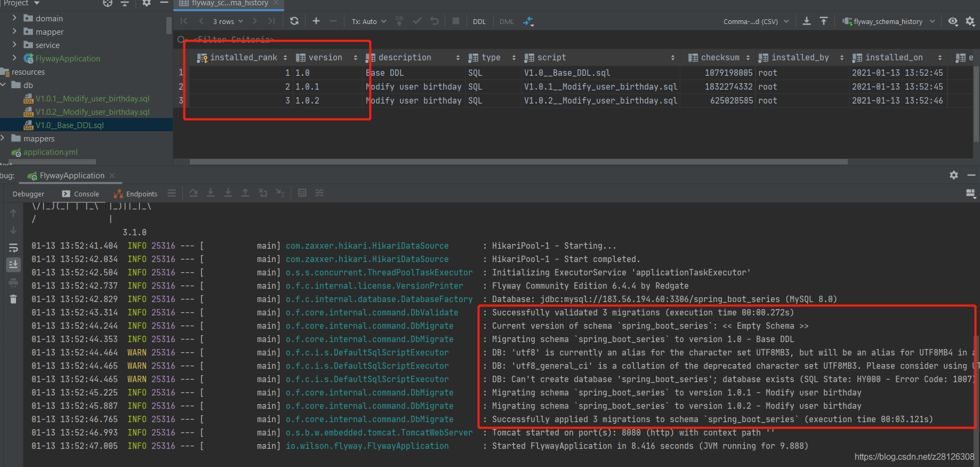This screenshot has height=467, width=980.
Task: Click the reload data refresh icon
Action: pyautogui.click(x=294, y=21)
